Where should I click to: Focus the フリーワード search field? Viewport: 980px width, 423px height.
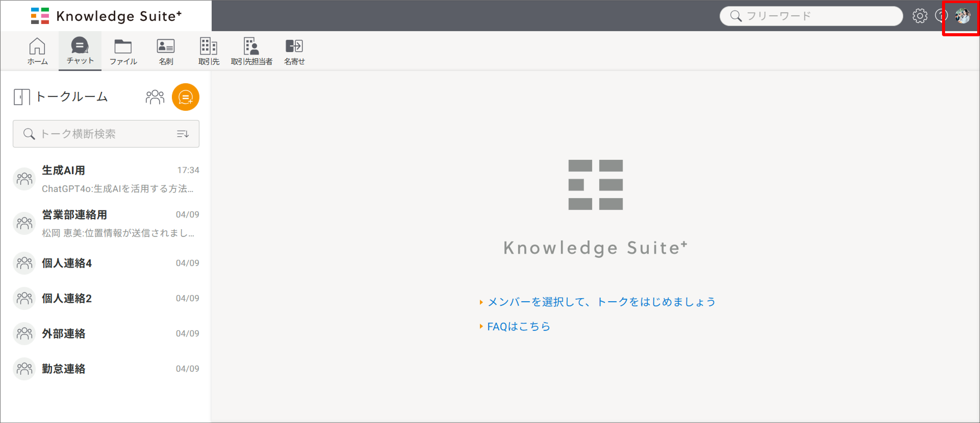[811, 16]
